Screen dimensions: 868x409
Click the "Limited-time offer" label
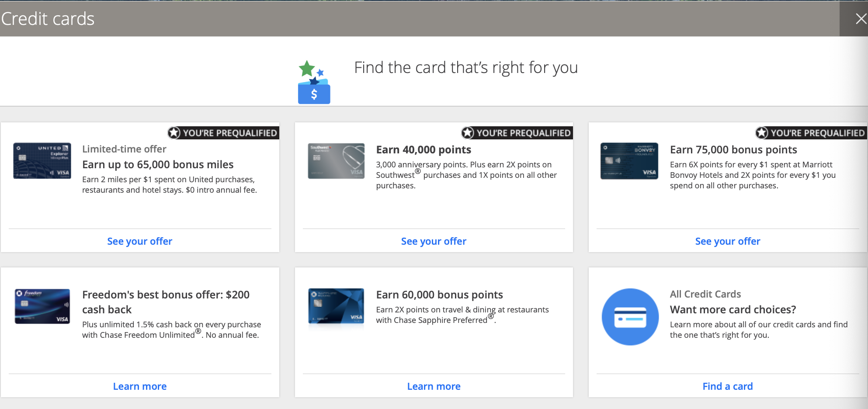pos(124,149)
